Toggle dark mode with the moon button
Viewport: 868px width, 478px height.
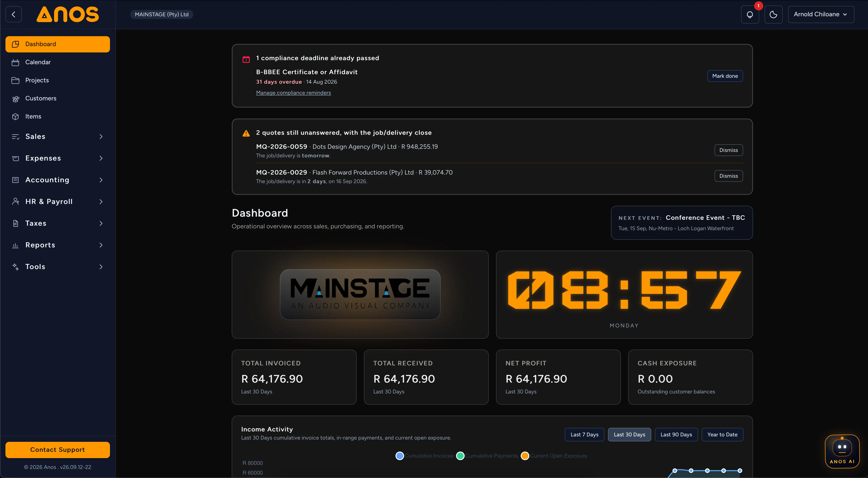[773, 14]
